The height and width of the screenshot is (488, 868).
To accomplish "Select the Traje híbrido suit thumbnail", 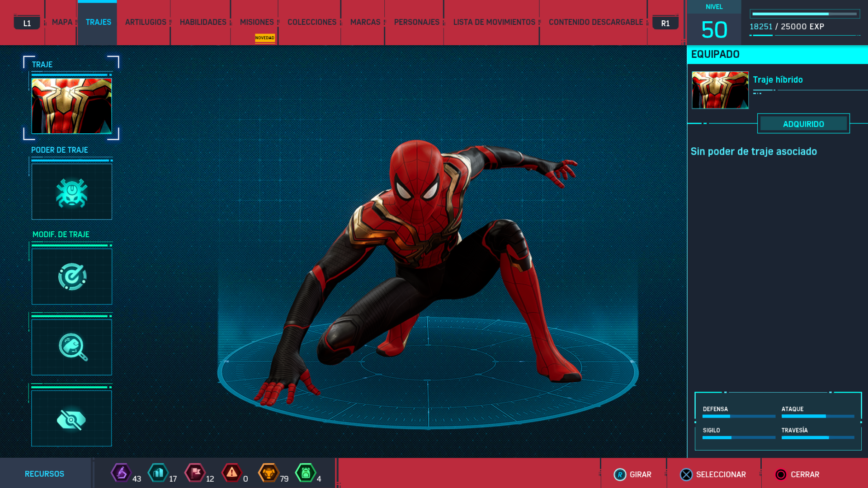I will [720, 90].
